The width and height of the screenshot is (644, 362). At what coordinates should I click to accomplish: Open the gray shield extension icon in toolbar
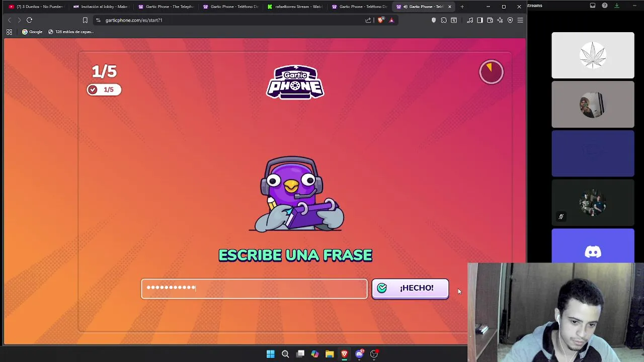coord(434,20)
